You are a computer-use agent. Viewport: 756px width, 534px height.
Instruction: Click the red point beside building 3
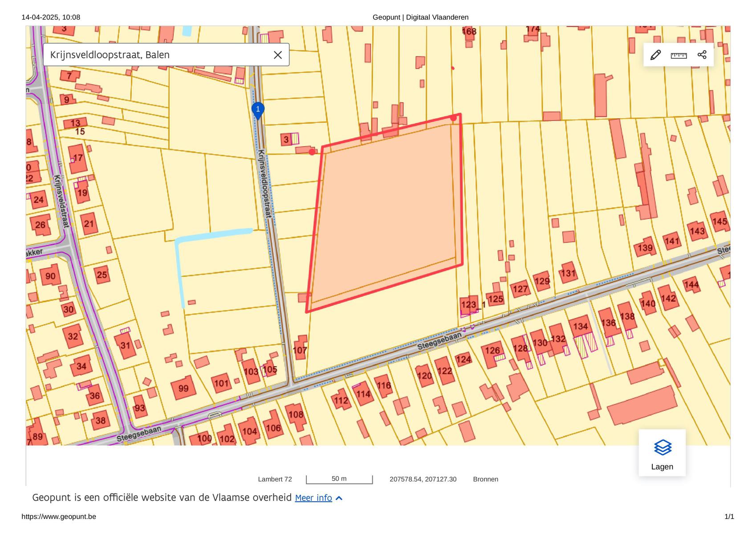coord(312,152)
